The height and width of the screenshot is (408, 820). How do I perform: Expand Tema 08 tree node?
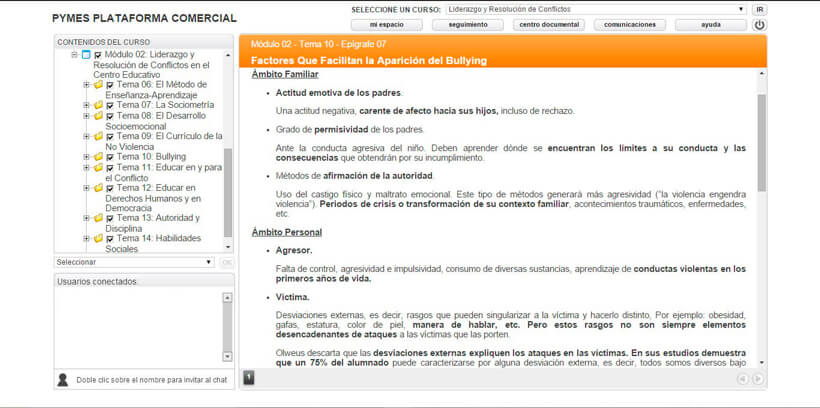pyautogui.click(x=86, y=116)
